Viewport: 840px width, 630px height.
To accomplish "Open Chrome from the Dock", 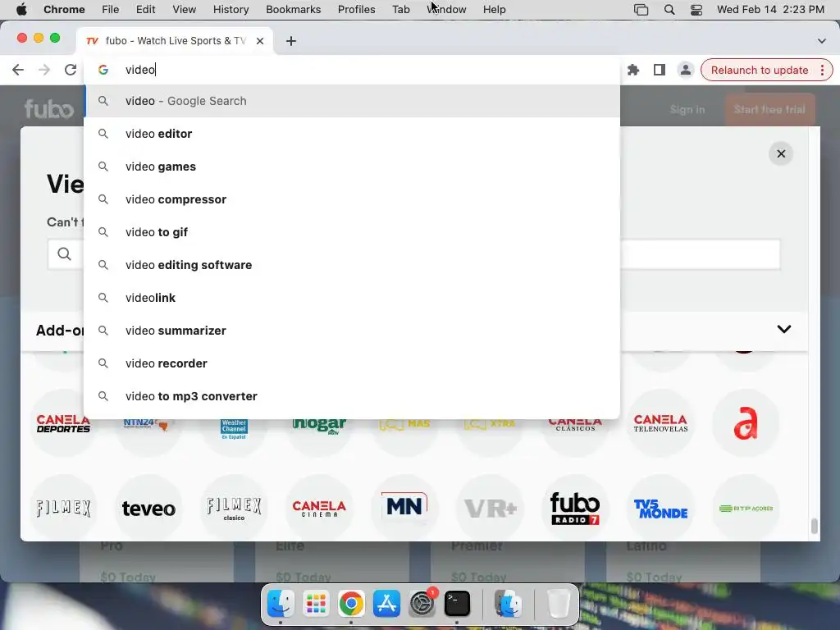I will (351, 604).
